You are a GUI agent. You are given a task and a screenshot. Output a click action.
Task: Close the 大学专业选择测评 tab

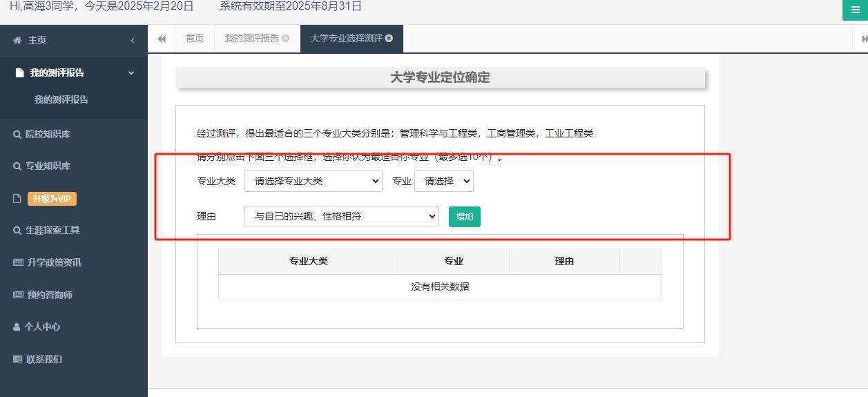[x=389, y=39]
